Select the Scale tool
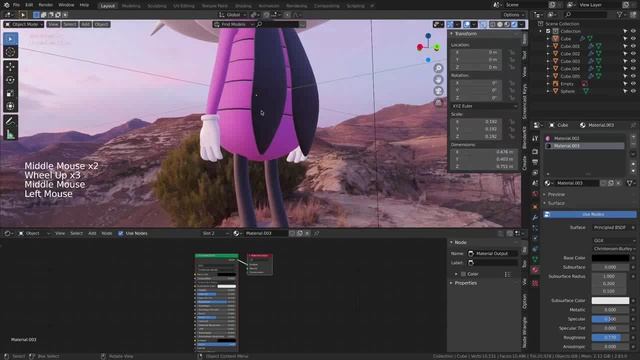Viewport: 640px width, 360px height. 10,93
